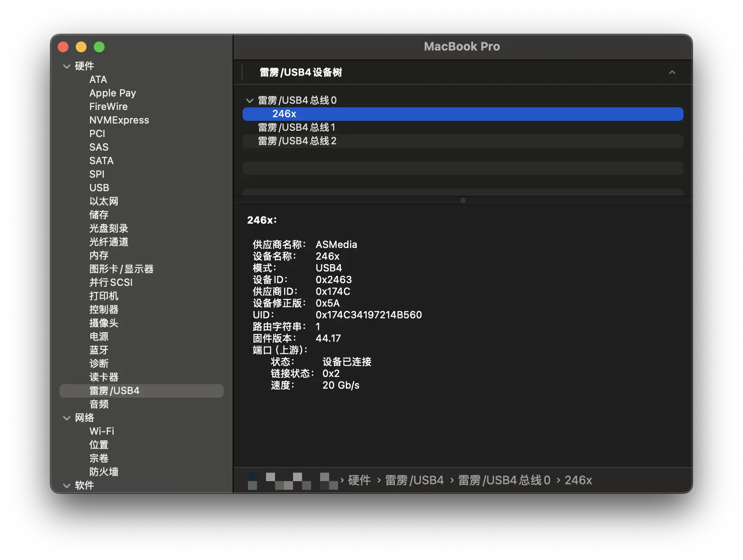Click 雷雳/USB4 总线 0 in path bar

pos(504,480)
